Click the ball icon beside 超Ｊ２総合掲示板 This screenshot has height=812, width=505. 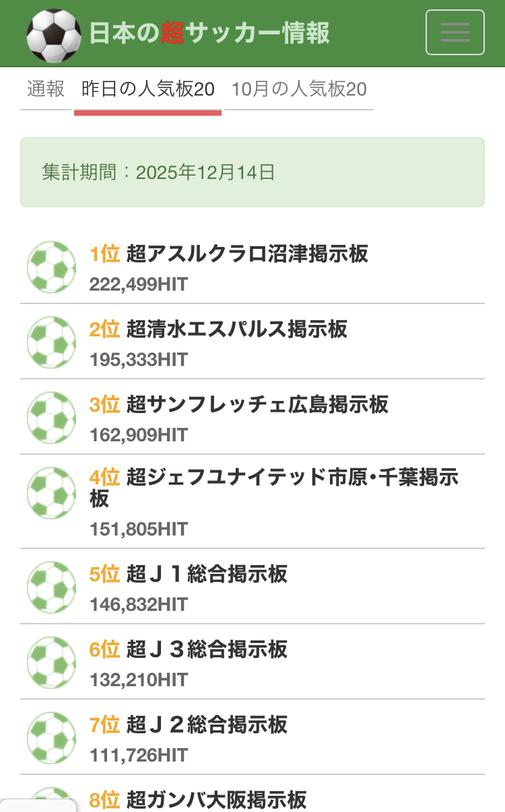click(x=51, y=738)
